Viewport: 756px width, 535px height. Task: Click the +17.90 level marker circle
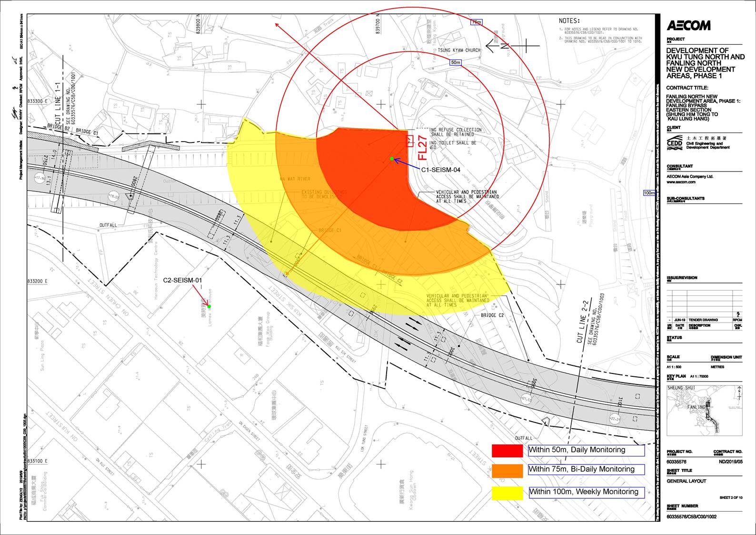pos(40,179)
